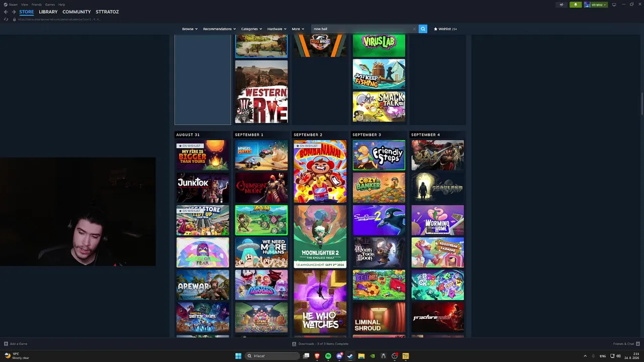Open the We Need More Humans capsule
This screenshot has width=644, height=362.
pos(261,252)
